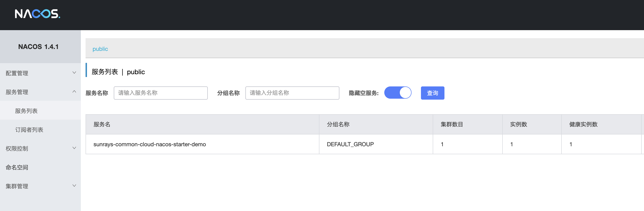The width and height of the screenshot is (644, 211).
Task: Click the 实例数 column header
Action: point(532,124)
